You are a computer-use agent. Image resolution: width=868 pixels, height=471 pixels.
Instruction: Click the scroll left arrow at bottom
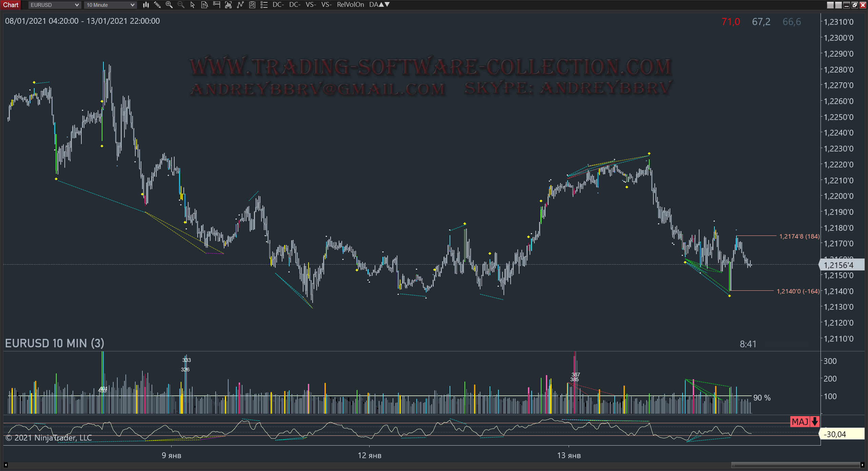pos(6,465)
